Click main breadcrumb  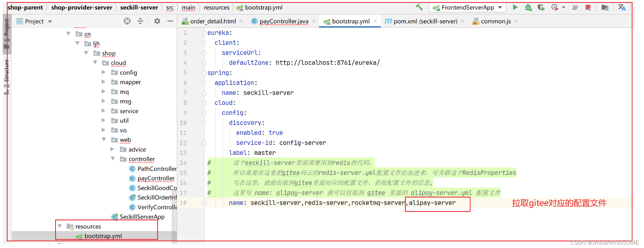[188, 7]
